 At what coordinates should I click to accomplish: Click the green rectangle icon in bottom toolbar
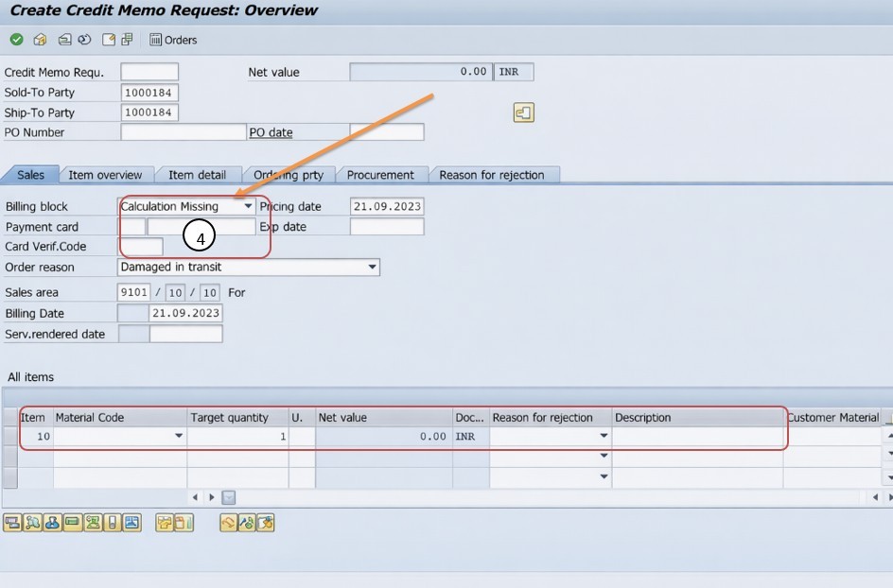click(x=73, y=523)
